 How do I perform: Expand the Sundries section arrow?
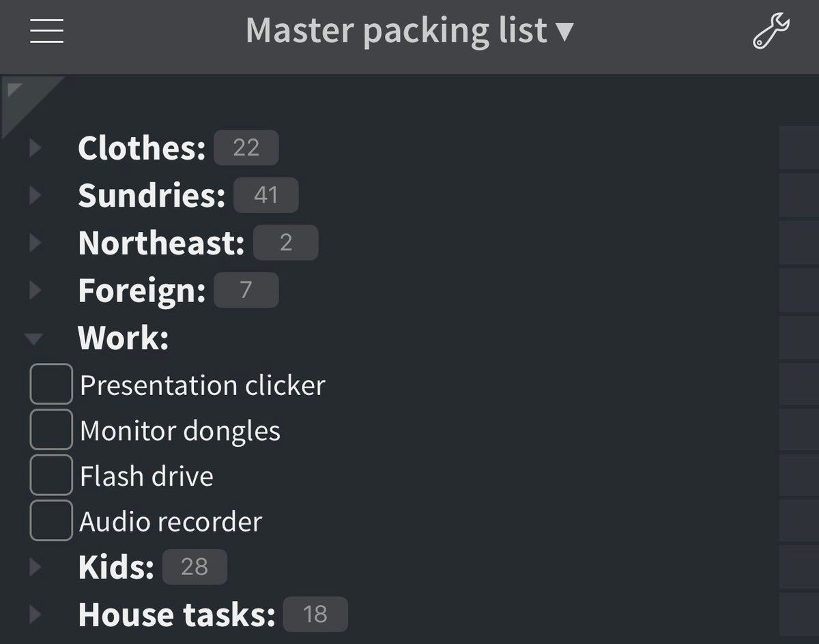click(x=35, y=196)
